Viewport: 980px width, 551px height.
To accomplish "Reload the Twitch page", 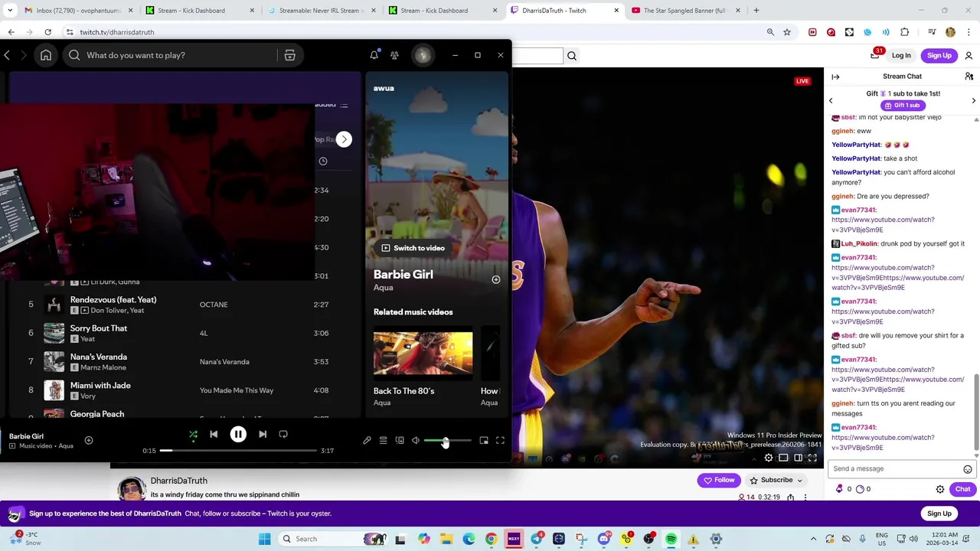I will 47,32.
